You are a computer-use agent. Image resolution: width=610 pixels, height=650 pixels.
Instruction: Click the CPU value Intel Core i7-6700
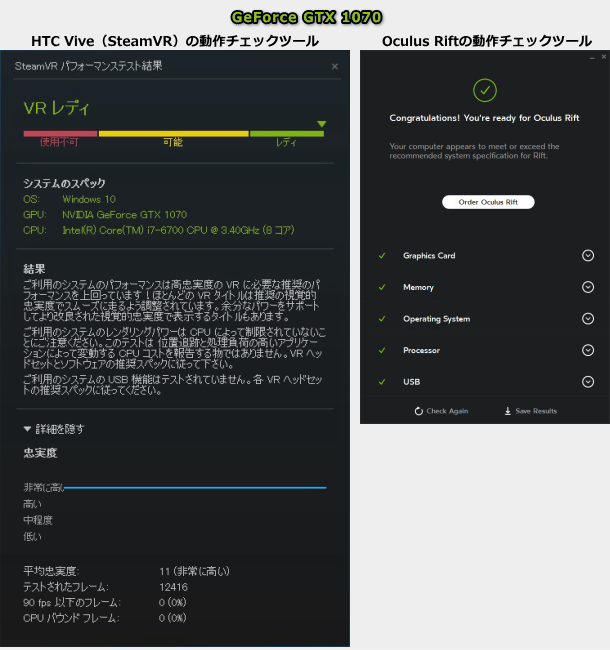point(178,230)
